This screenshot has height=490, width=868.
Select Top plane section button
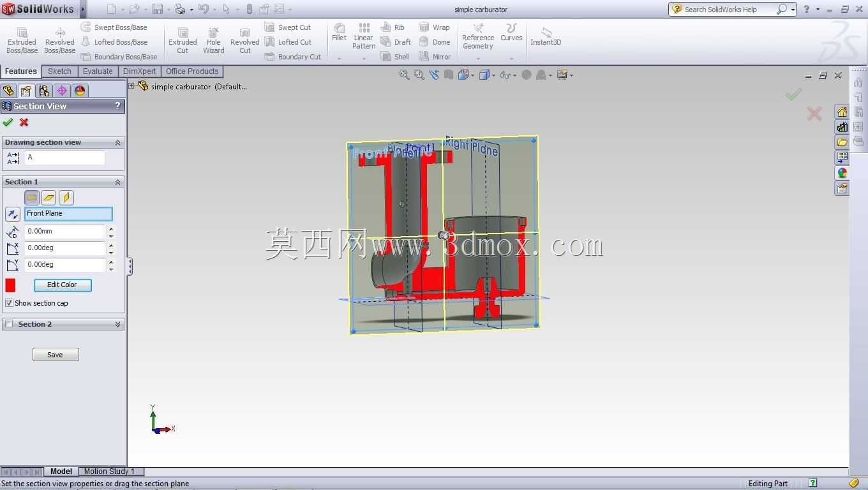click(x=49, y=198)
